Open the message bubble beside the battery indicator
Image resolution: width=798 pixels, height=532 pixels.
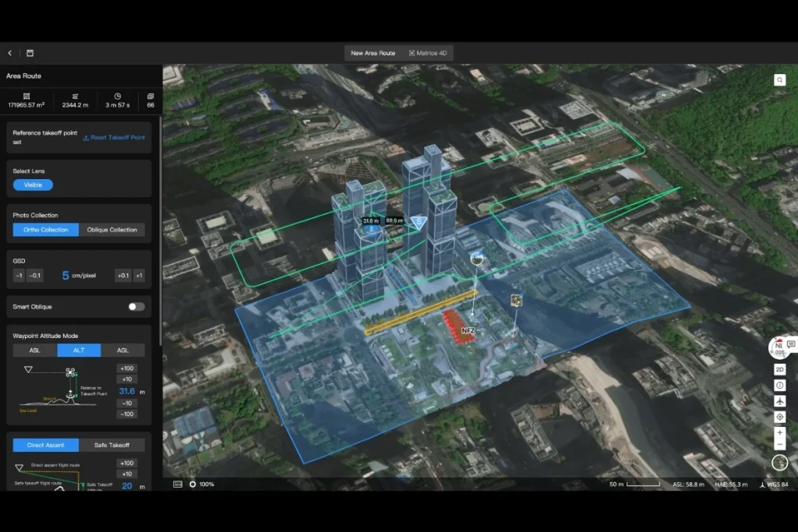(x=790, y=345)
